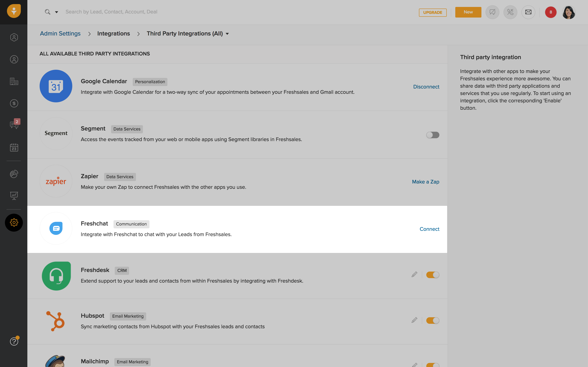The width and height of the screenshot is (588, 367).
Task: Open the sales Dashboard icon
Action: coord(14,196)
